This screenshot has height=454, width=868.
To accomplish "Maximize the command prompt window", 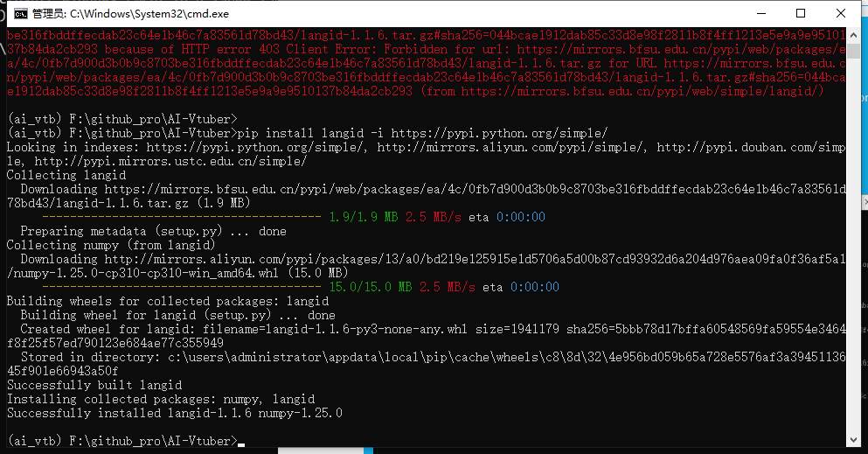I will tap(801, 13).
